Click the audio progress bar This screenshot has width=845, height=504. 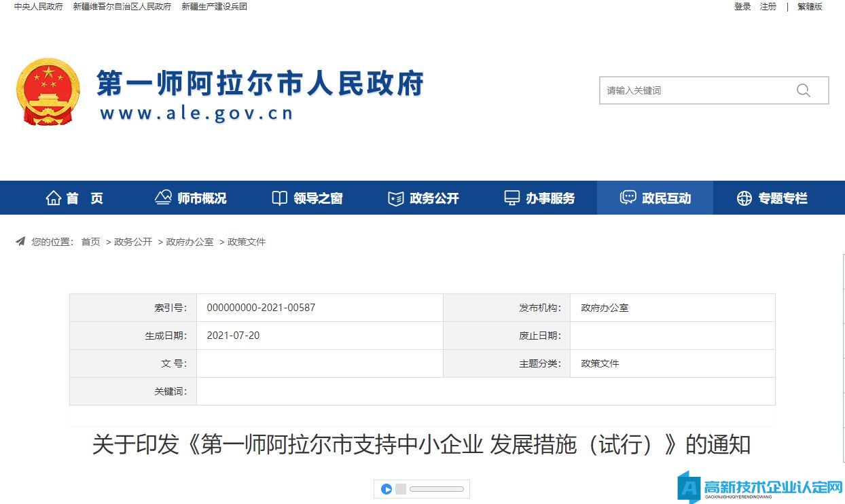(436, 489)
